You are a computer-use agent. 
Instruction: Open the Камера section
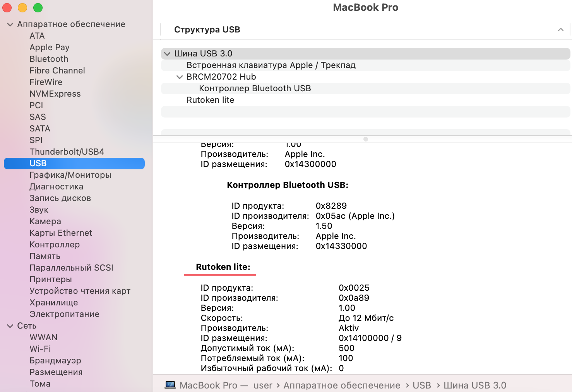click(x=45, y=222)
